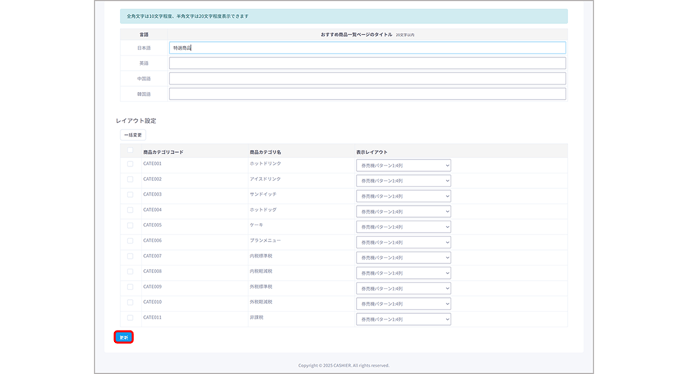Open layout dropdown for サンドイッチ row
The image size is (688, 374).
(x=403, y=196)
